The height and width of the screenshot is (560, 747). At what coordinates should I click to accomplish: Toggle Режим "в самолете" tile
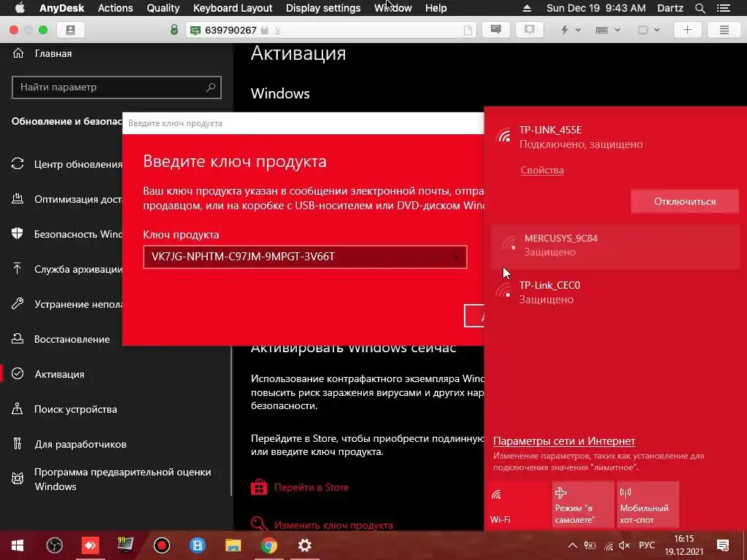point(583,505)
